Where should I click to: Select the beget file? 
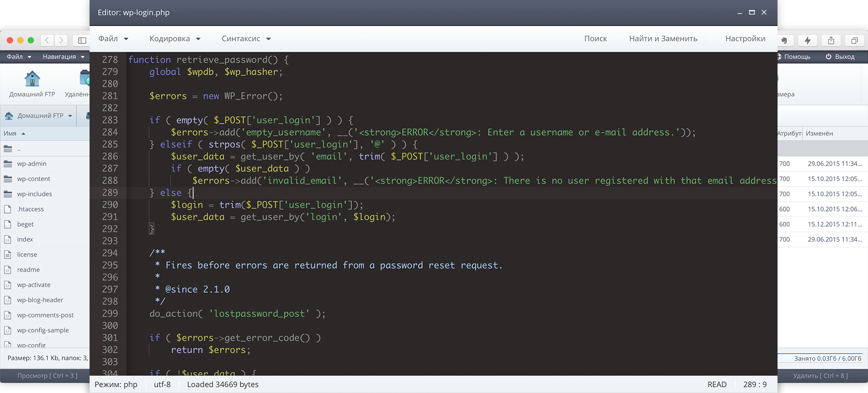(25, 224)
